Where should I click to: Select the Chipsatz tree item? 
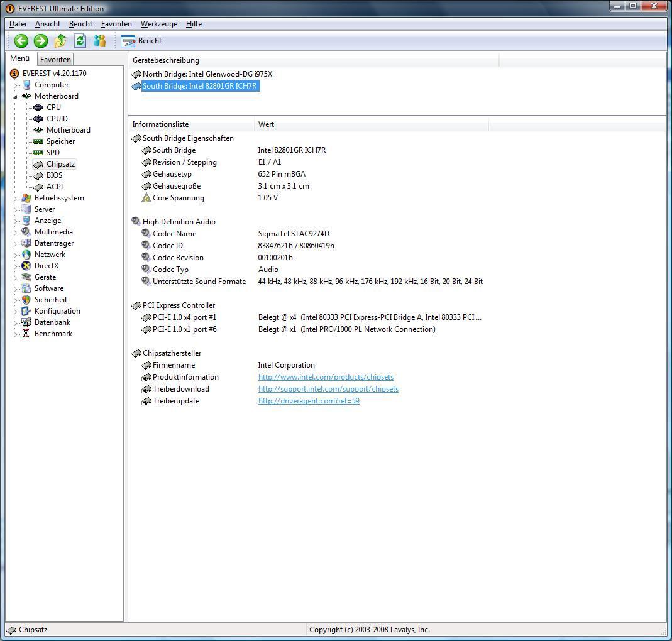pyautogui.click(x=60, y=164)
